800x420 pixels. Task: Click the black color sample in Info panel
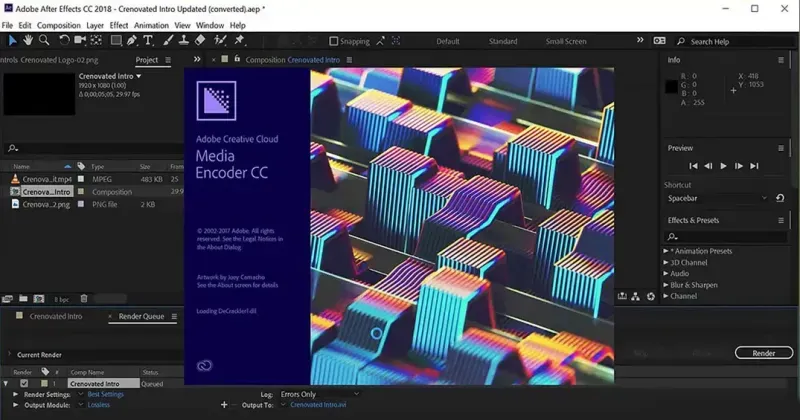671,87
